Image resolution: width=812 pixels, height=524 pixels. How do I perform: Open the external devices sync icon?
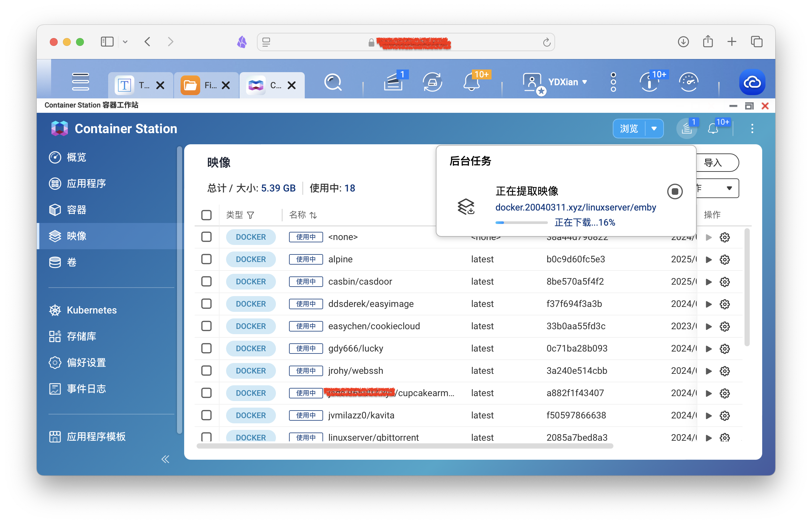pyautogui.click(x=432, y=82)
